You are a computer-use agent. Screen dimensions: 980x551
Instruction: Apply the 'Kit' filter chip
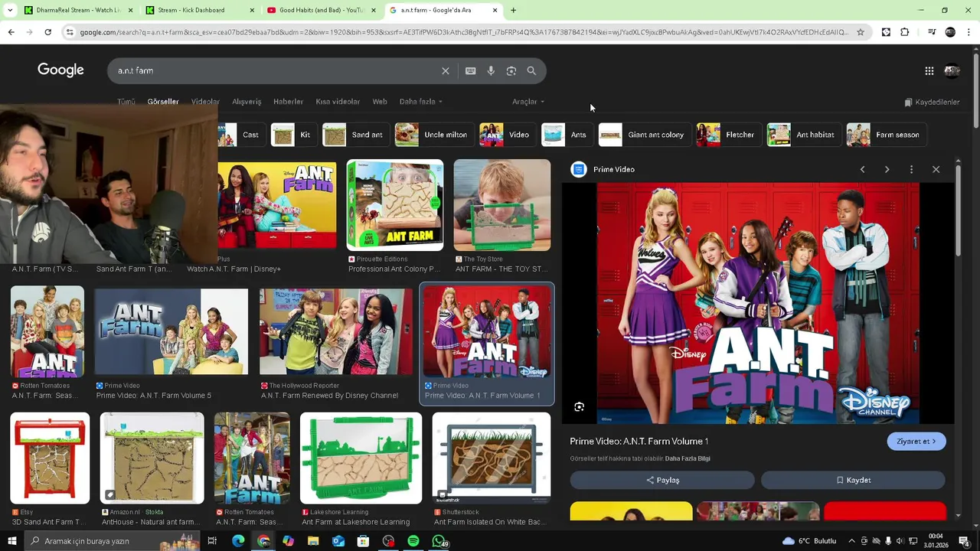point(294,135)
